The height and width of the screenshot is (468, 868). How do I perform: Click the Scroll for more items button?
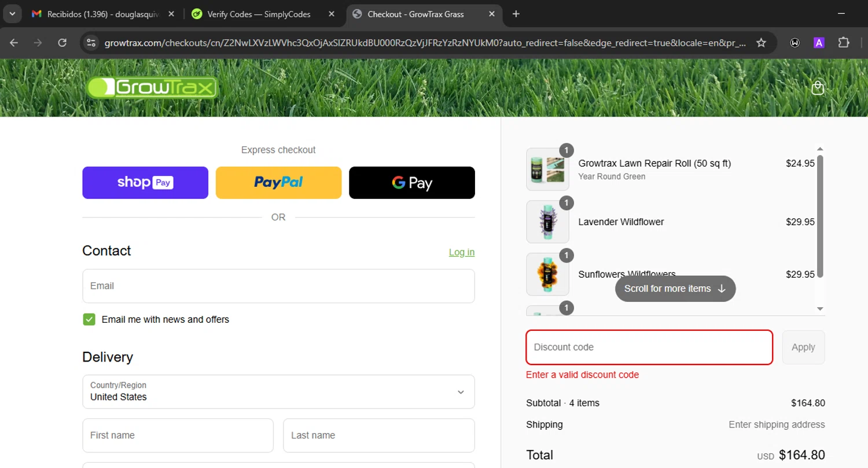675,289
